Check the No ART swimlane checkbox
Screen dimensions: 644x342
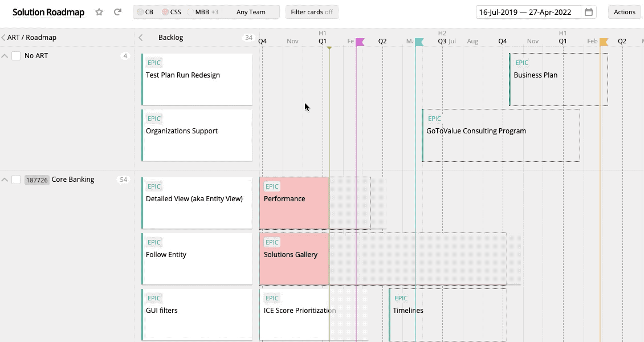16,56
